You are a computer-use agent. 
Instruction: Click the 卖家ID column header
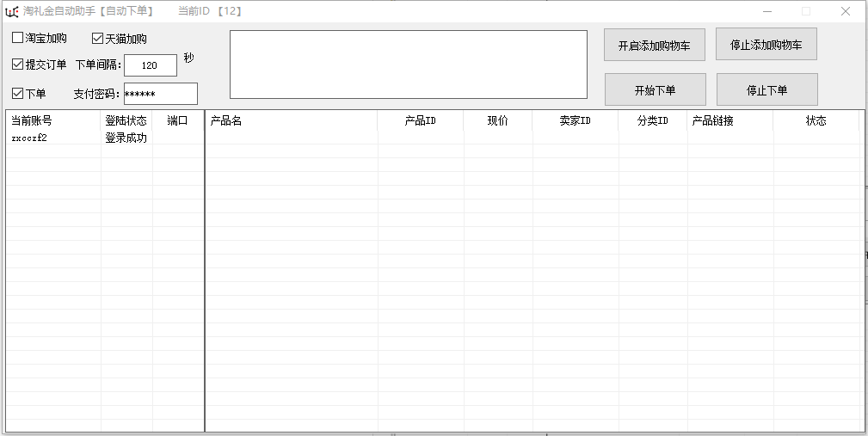click(576, 120)
